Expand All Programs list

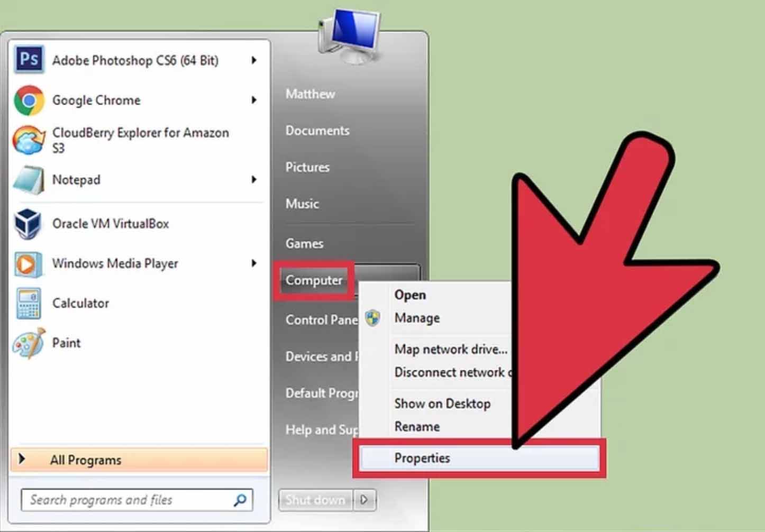tap(139, 460)
